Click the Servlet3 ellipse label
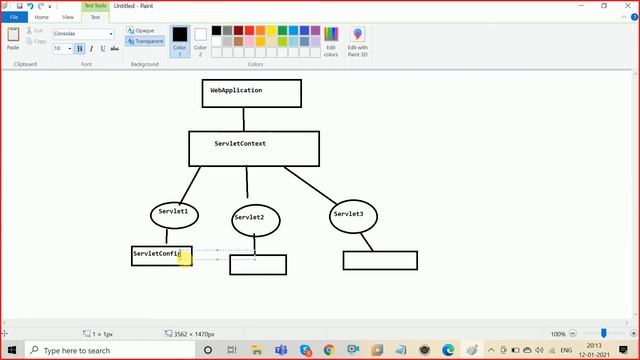This screenshot has height=360, width=640. click(x=348, y=214)
